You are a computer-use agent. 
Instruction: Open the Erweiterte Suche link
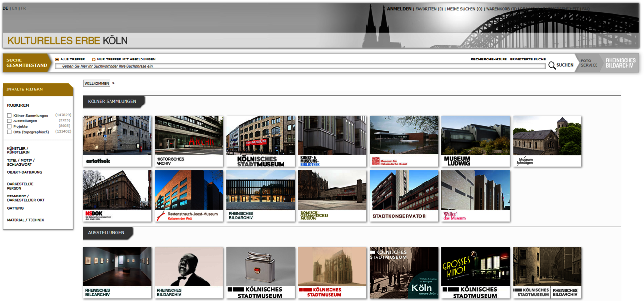click(x=528, y=59)
